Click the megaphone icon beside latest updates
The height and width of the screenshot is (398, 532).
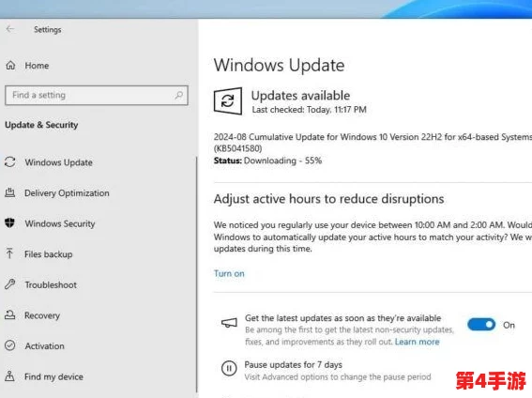(x=229, y=323)
